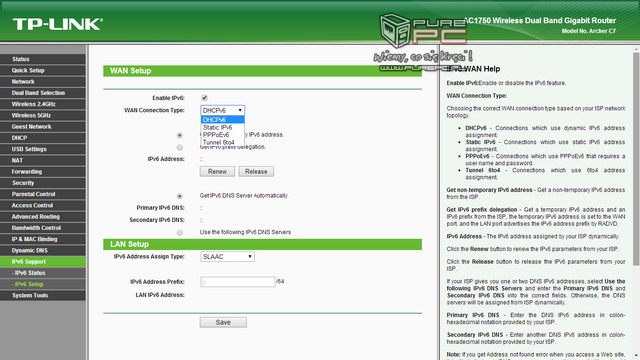Click the Release button
The image size is (640, 360).
(256, 171)
